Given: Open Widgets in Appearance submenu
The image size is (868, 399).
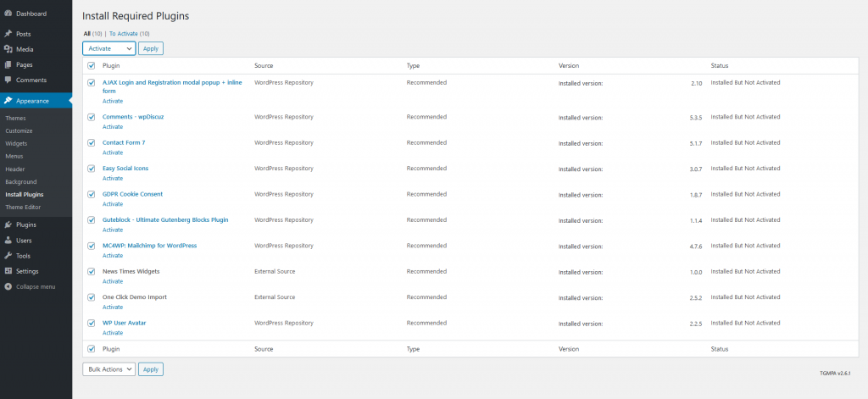Looking at the screenshot, I should [16, 143].
